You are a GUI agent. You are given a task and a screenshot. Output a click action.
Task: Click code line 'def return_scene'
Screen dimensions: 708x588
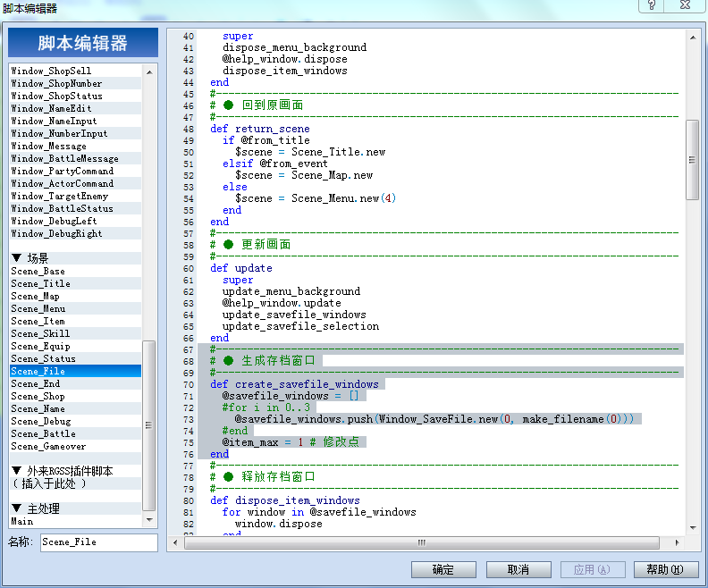pyautogui.click(x=260, y=129)
